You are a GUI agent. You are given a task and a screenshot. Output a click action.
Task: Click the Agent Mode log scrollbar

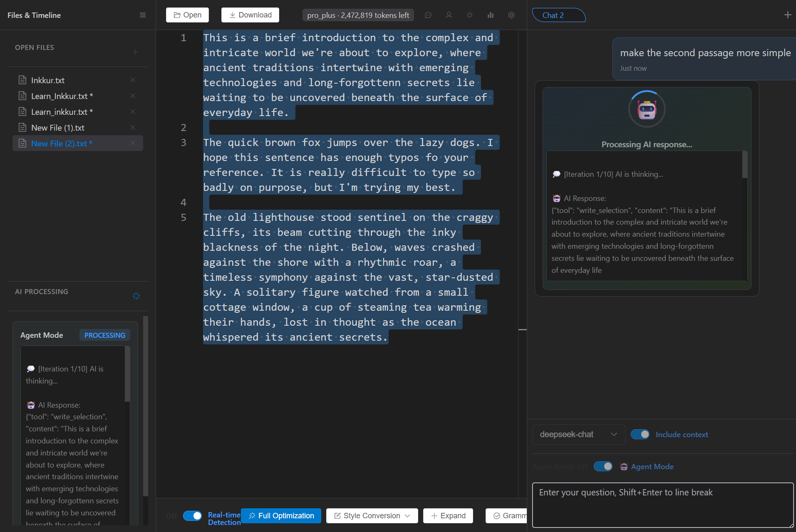[x=127, y=374]
